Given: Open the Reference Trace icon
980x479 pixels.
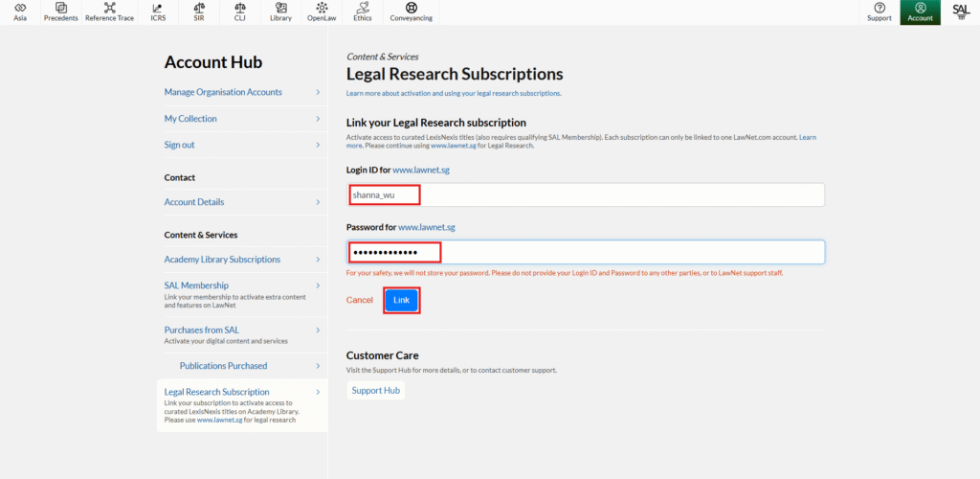Looking at the screenshot, I should (109, 8).
